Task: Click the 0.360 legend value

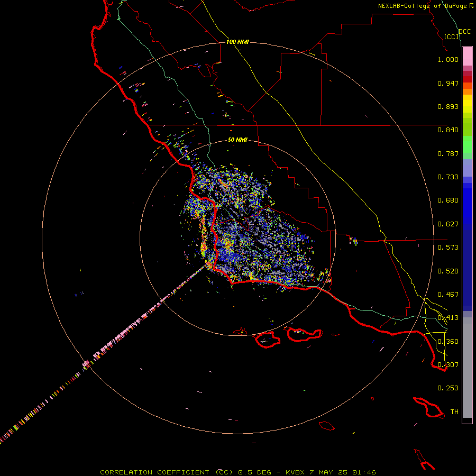Action: tap(448, 342)
